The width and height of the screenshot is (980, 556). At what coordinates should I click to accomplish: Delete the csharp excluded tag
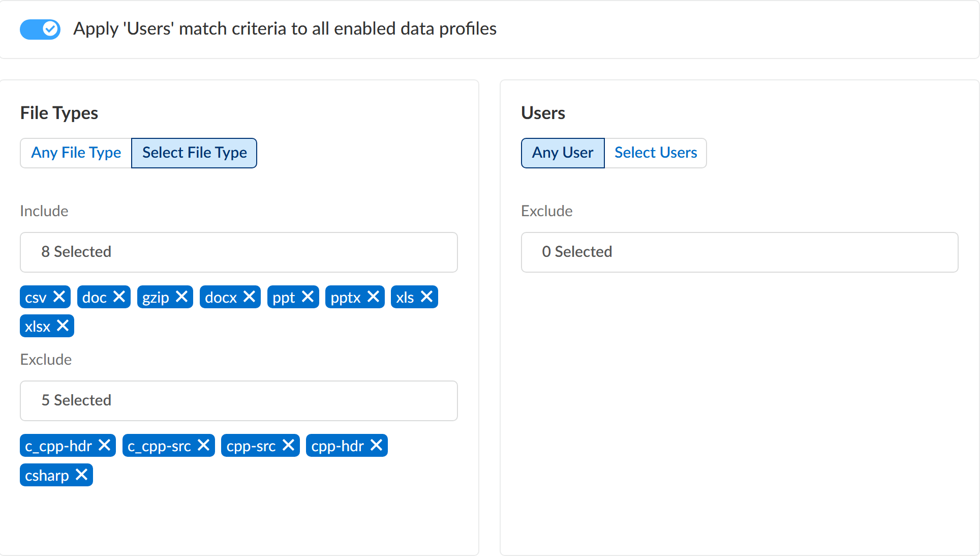tap(81, 475)
